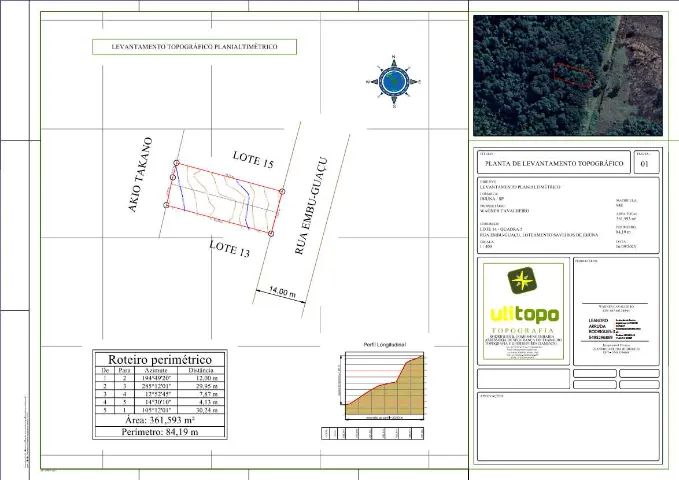Click 'PLANTA DE LEVANTAMENTO TOPOGRÁFICO' title block text
Viewport: 679px width, 480px height.
pyautogui.click(x=554, y=164)
